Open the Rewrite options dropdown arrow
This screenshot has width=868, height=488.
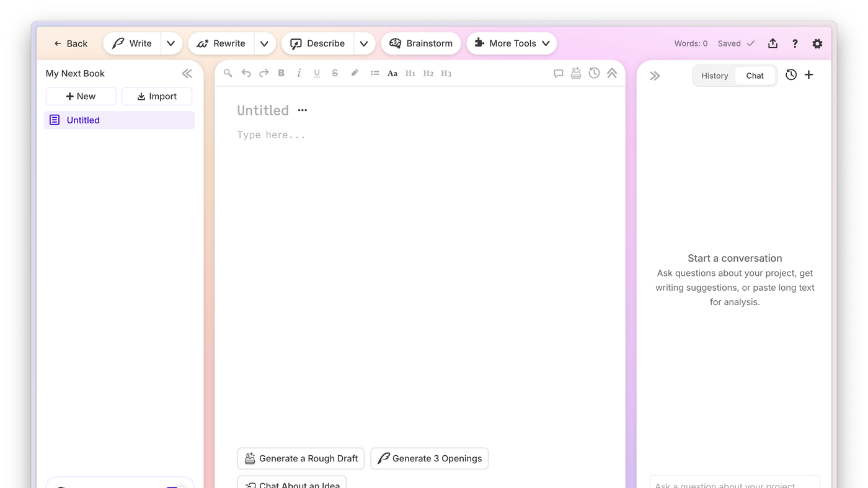click(x=264, y=43)
